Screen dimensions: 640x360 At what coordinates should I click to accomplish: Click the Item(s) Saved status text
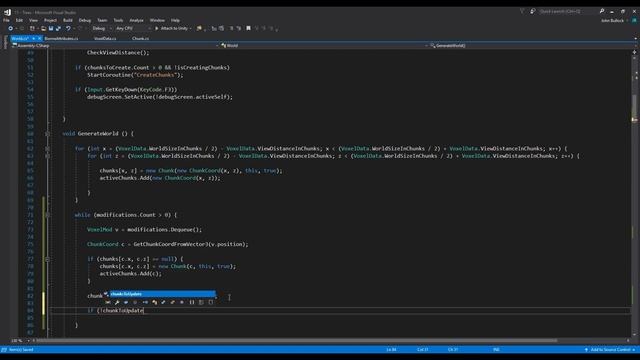[x=21, y=350]
